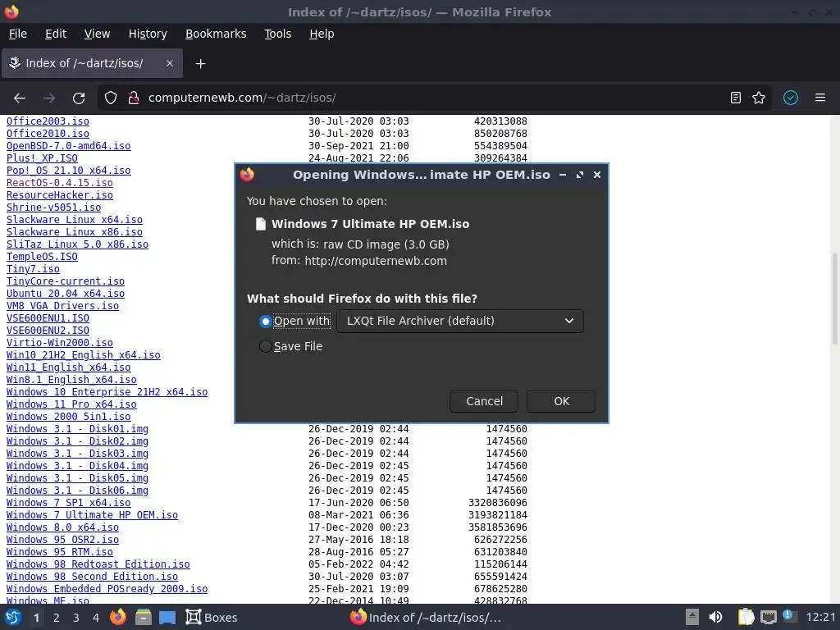
Task: Open the LXQt start menu
Action: (x=13, y=618)
